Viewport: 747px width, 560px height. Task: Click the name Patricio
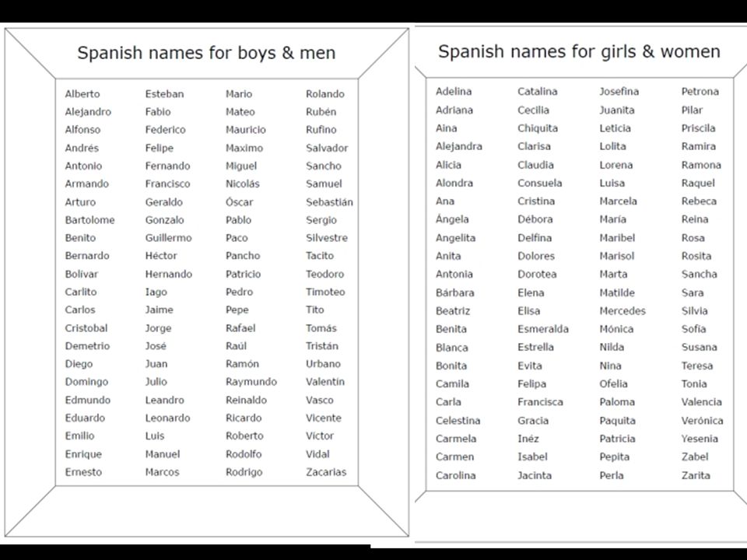click(x=244, y=274)
